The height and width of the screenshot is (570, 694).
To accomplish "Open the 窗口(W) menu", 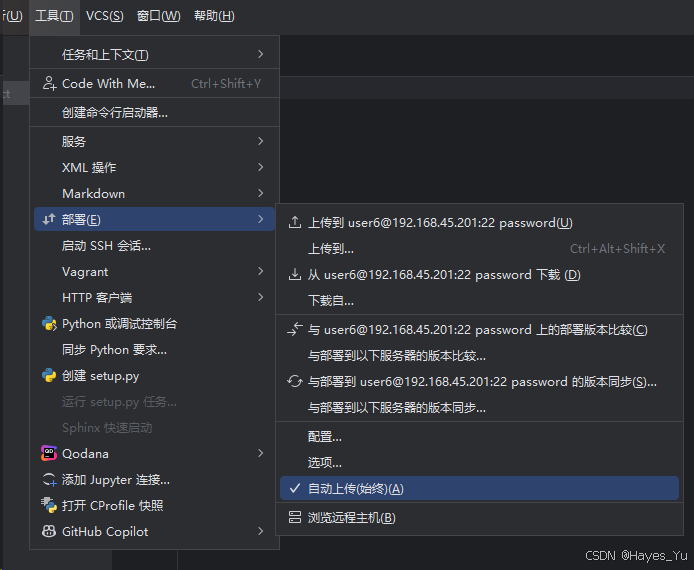I will (158, 16).
